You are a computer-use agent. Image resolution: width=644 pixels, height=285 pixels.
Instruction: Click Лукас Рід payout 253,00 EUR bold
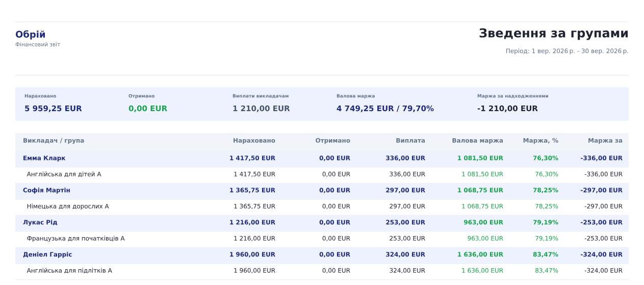click(405, 223)
